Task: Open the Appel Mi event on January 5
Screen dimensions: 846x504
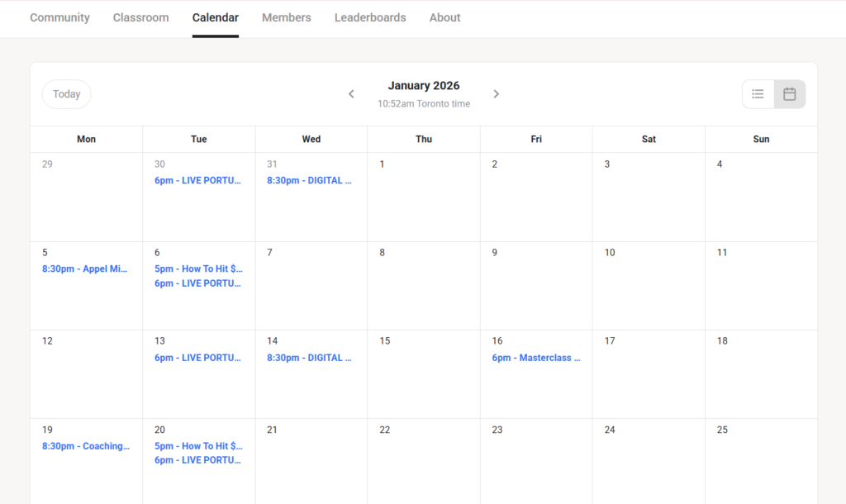Action: (x=85, y=269)
